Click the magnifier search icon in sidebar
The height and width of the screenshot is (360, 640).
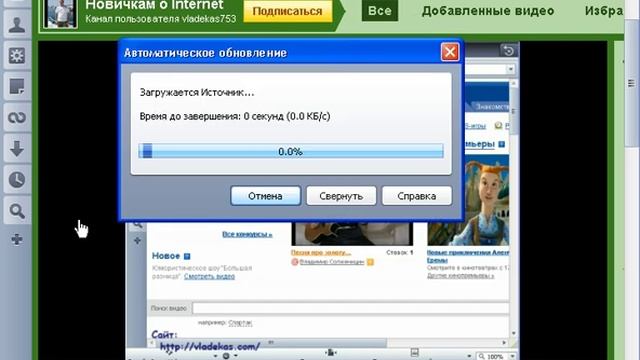pos(17,211)
